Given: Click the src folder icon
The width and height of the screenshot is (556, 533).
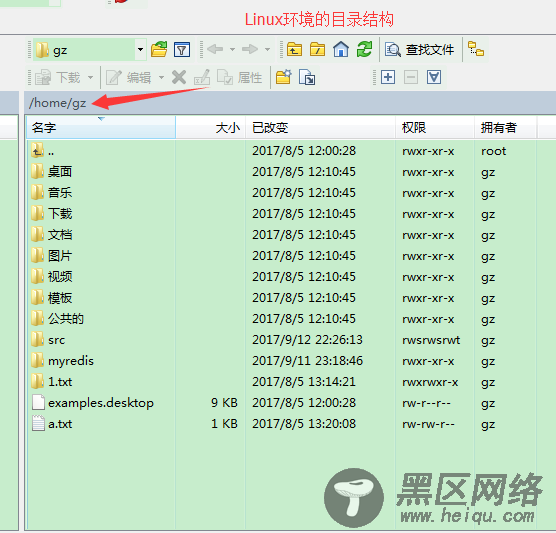Looking at the screenshot, I should [38, 339].
